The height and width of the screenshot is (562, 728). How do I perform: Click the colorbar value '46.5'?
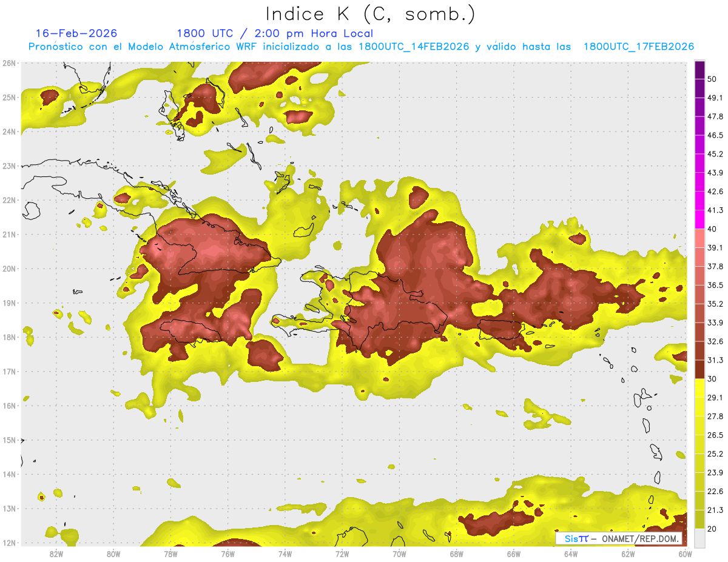point(715,135)
